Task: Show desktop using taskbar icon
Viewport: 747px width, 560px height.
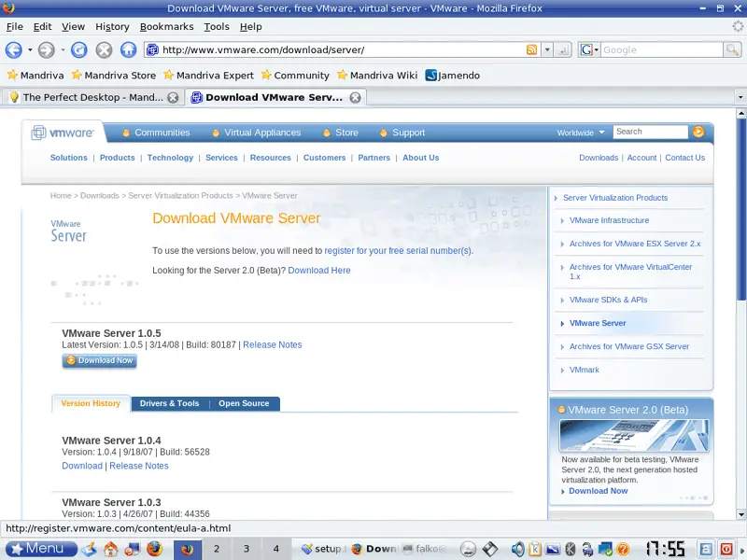Action: (x=89, y=549)
